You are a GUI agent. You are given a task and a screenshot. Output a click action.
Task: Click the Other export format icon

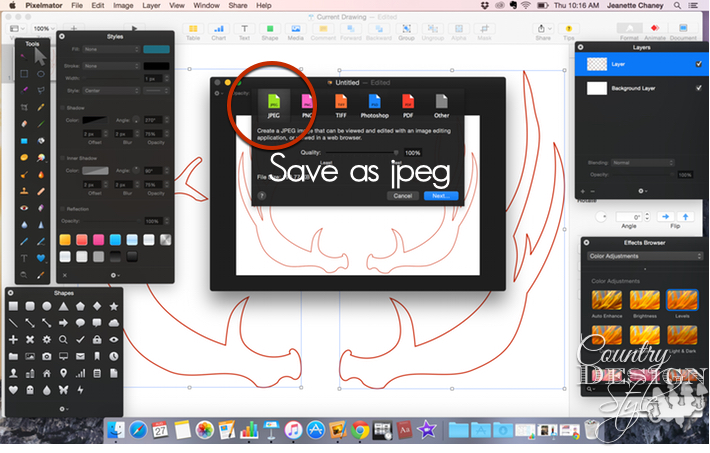tap(441, 103)
